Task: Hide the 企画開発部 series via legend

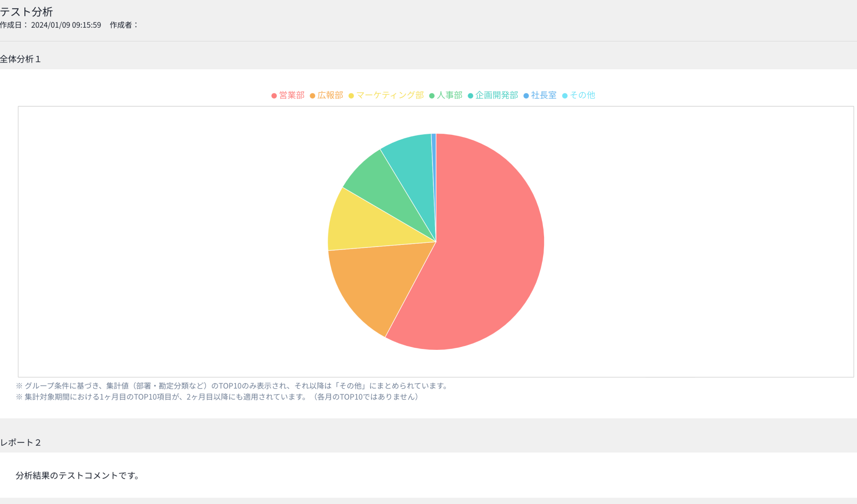Action: pos(493,95)
